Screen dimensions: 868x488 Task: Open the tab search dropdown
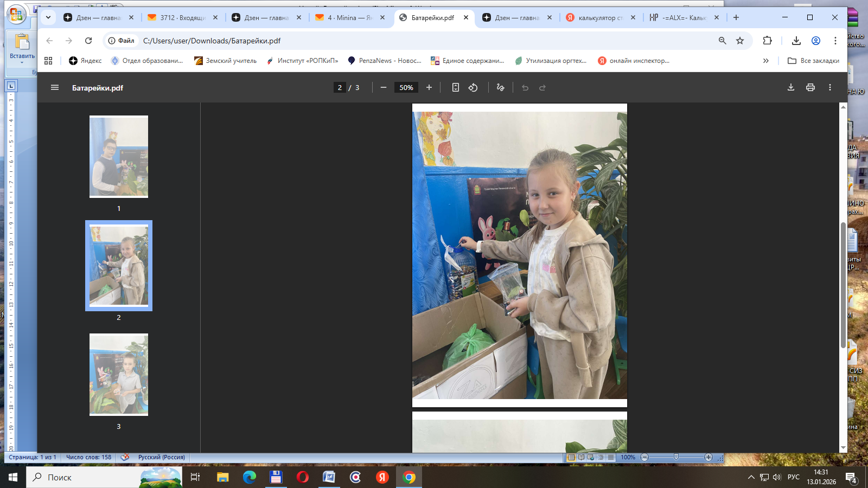point(48,17)
